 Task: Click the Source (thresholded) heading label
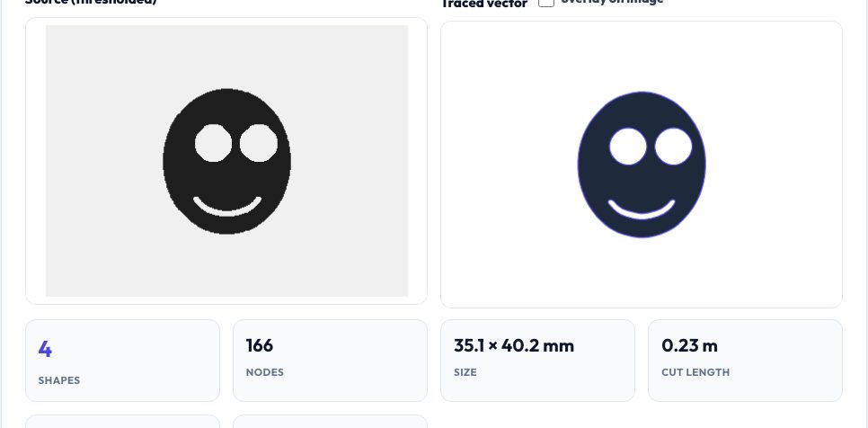[92, 2]
